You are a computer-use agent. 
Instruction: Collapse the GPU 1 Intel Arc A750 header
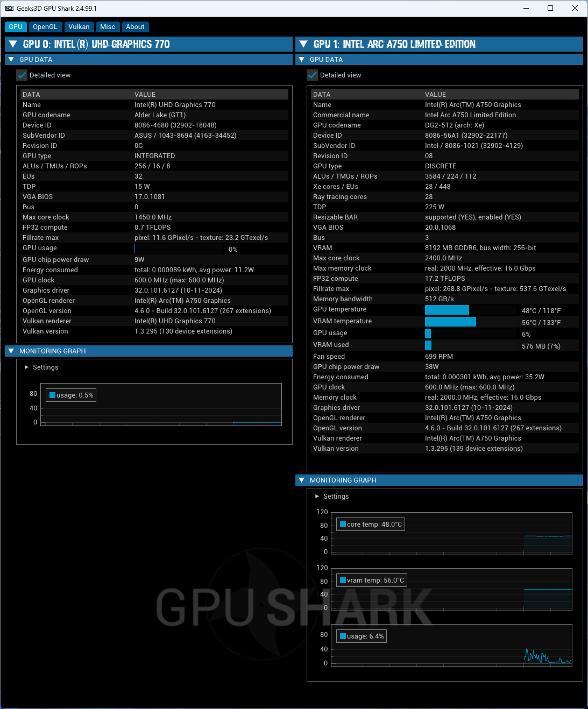(x=439, y=44)
